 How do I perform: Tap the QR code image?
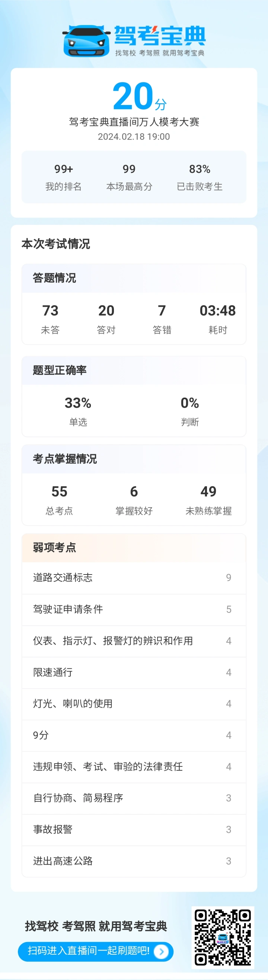pyautogui.click(x=223, y=938)
